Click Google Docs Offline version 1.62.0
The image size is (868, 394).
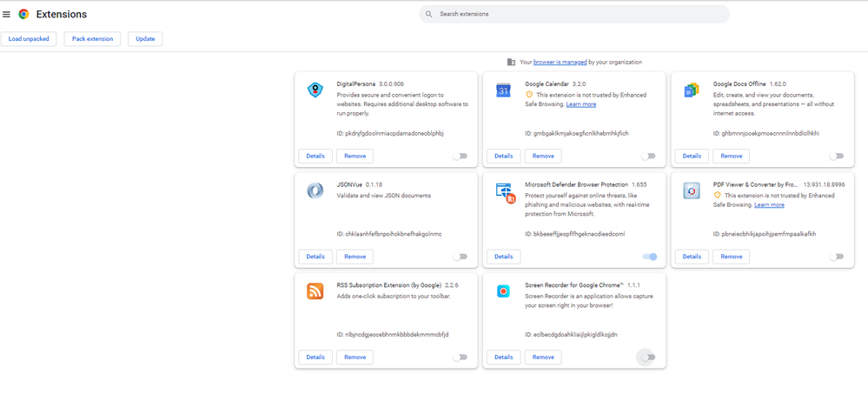tap(778, 84)
